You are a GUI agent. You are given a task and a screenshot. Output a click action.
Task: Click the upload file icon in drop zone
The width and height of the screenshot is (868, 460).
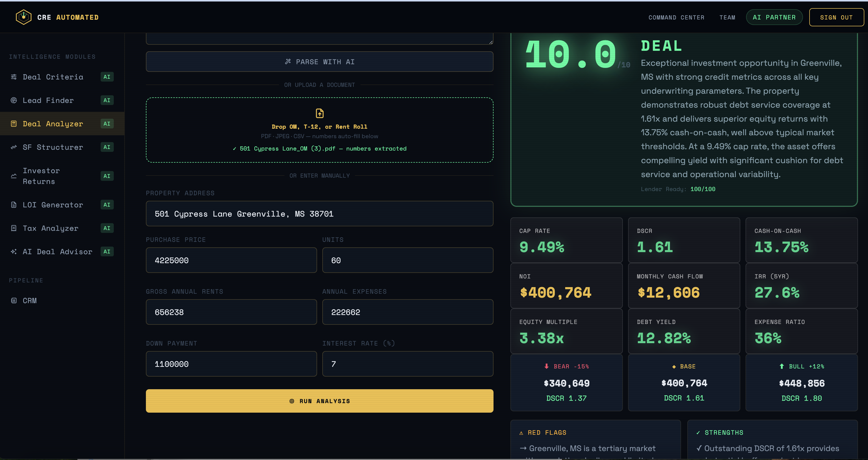319,113
